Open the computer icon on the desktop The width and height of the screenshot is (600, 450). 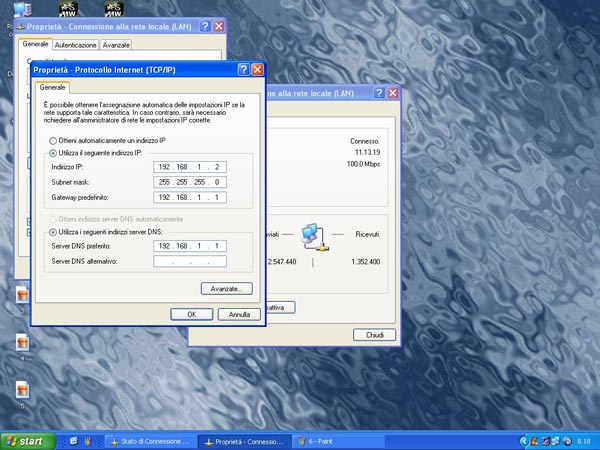click(x=22, y=9)
